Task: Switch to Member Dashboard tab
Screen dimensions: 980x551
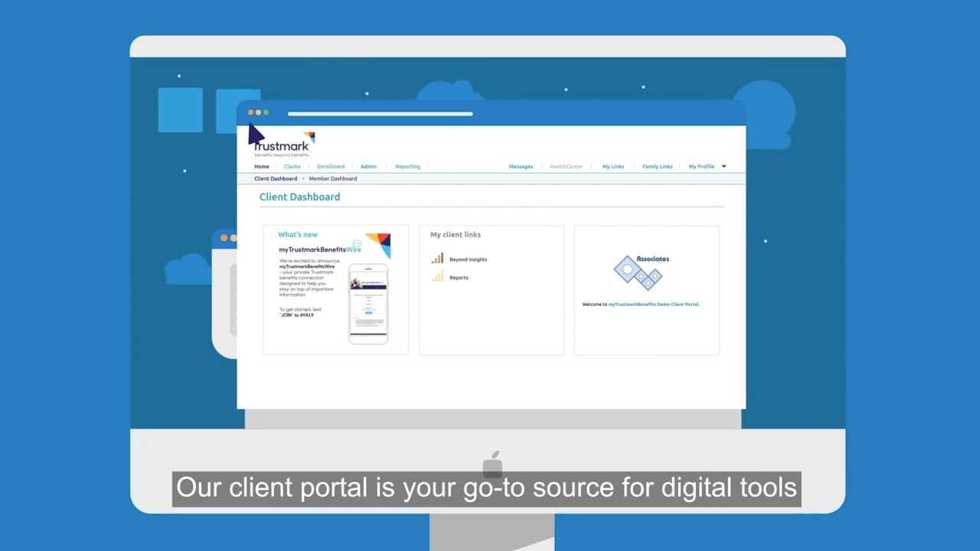Action: point(333,178)
